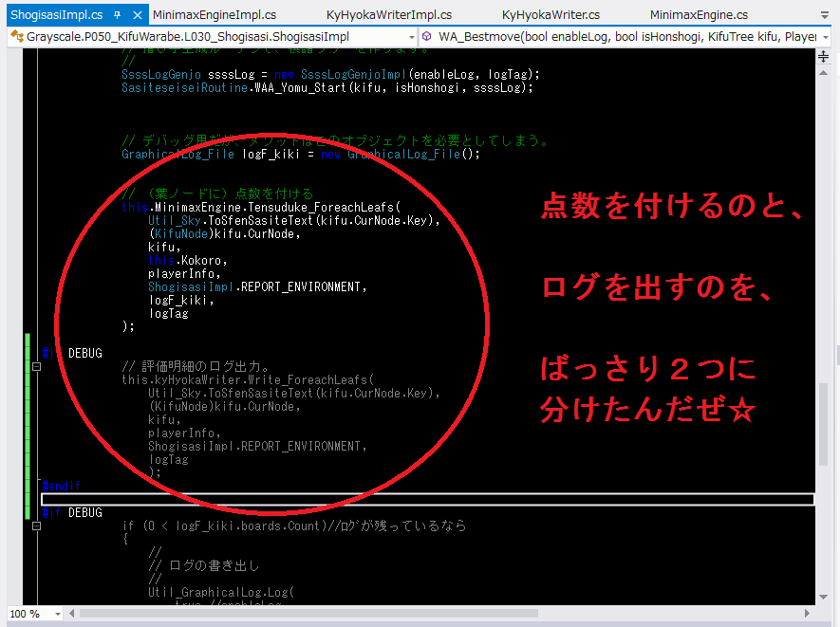This screenshot has width=840, height=627.
Task: Select the KyHyokaWriter.cs tab
Action: pos(551,15)
